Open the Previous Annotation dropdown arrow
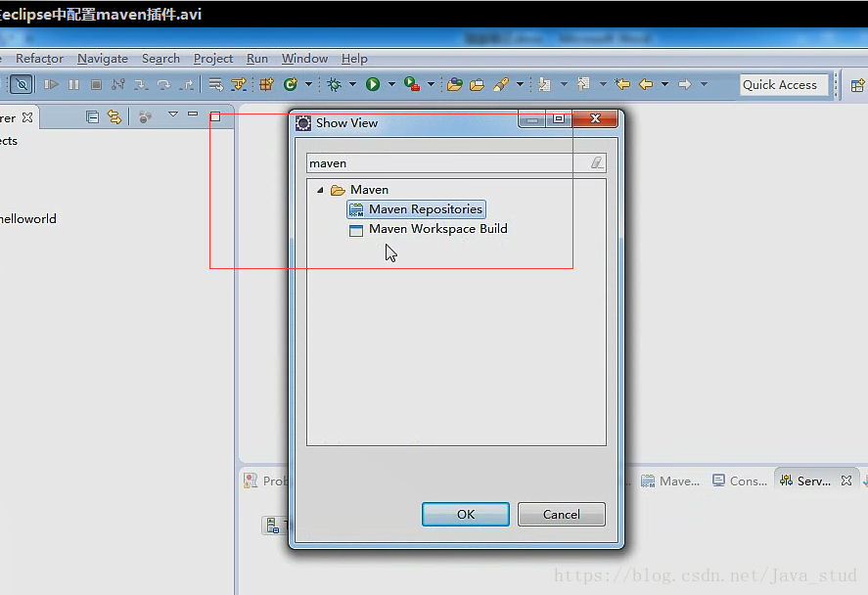868x595 pixels. coord(603,85)
